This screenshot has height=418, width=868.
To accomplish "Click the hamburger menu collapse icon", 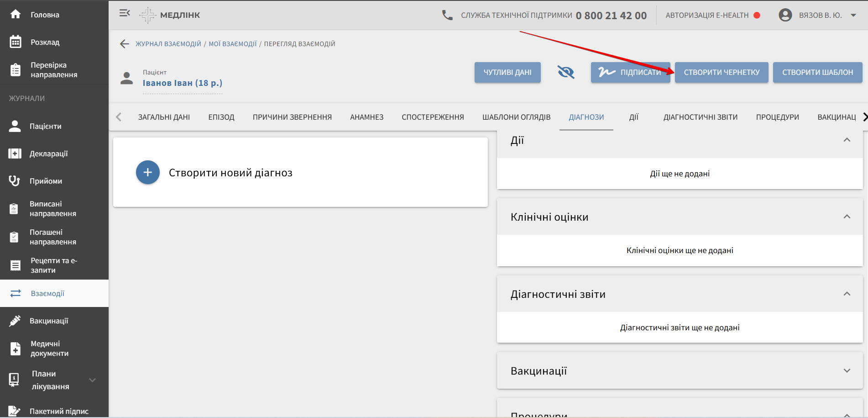I will click(125, 13).
